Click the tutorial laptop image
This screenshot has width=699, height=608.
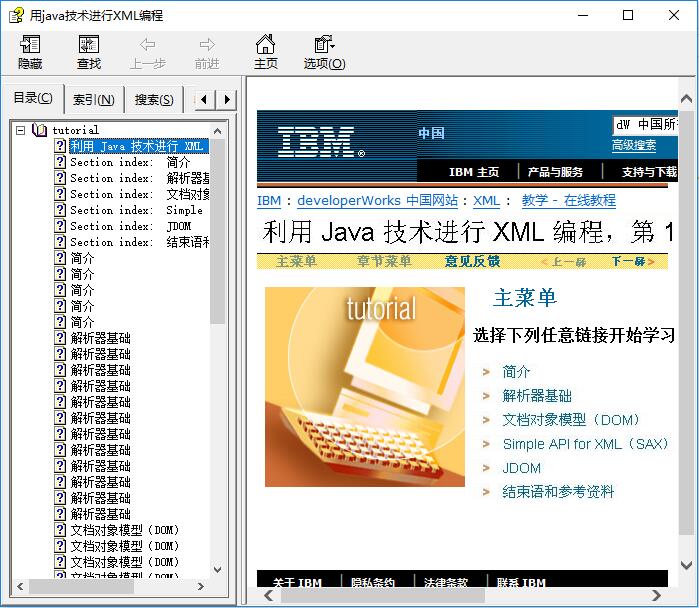pyautogui.click(x=365, y=387)
